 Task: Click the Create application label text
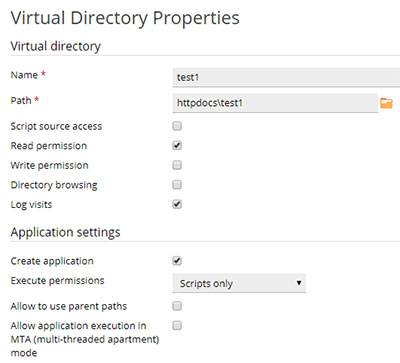(x=52, y=261)
